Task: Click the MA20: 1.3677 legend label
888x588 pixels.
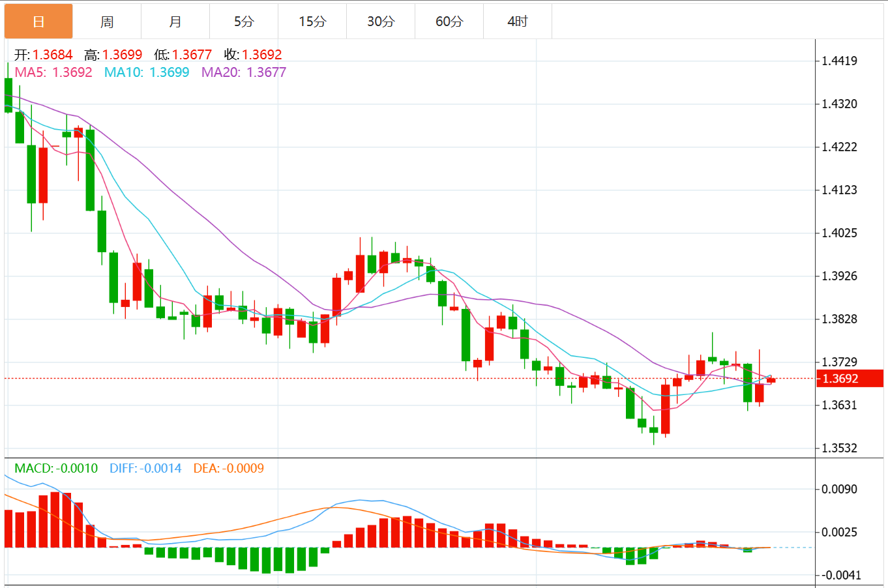Action: point(244,72)
